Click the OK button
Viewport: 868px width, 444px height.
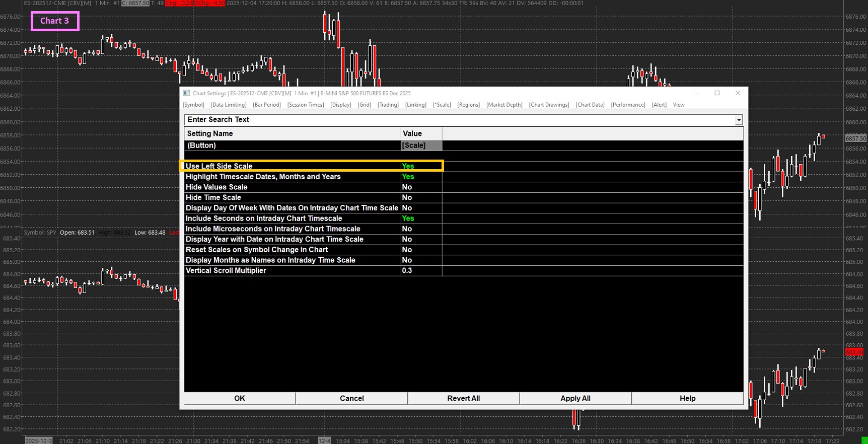pos(240,398)
